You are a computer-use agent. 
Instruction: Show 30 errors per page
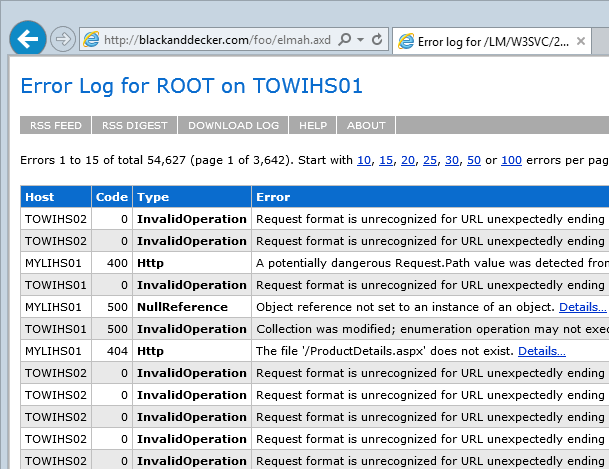[452, 160]
